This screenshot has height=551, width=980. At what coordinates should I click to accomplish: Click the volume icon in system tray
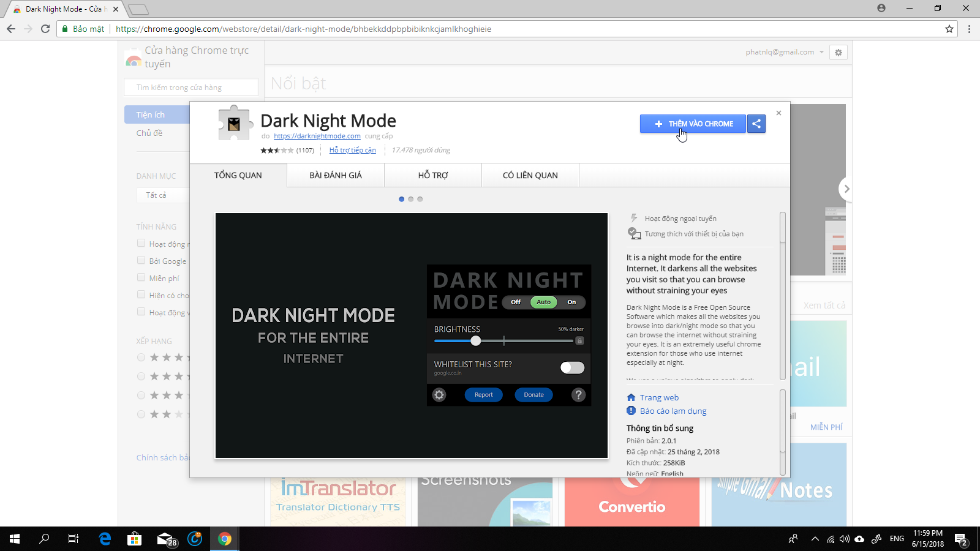click(x=845, y=539)
